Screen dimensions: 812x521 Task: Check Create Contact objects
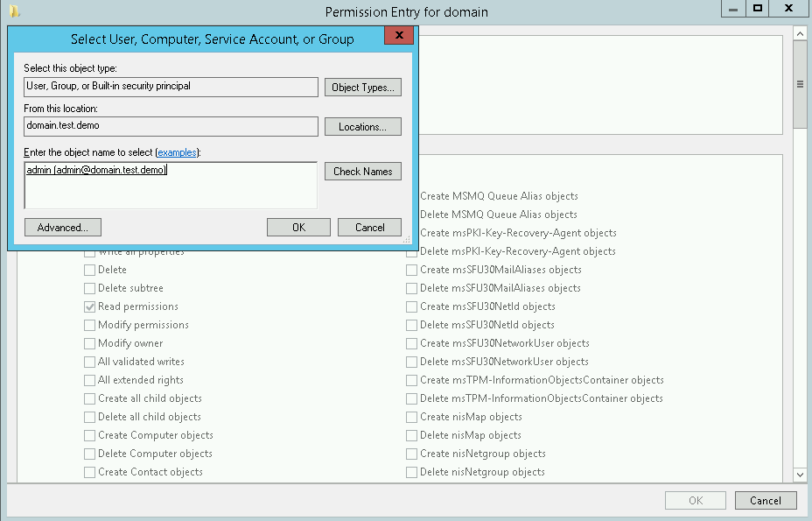click(89, 472)
